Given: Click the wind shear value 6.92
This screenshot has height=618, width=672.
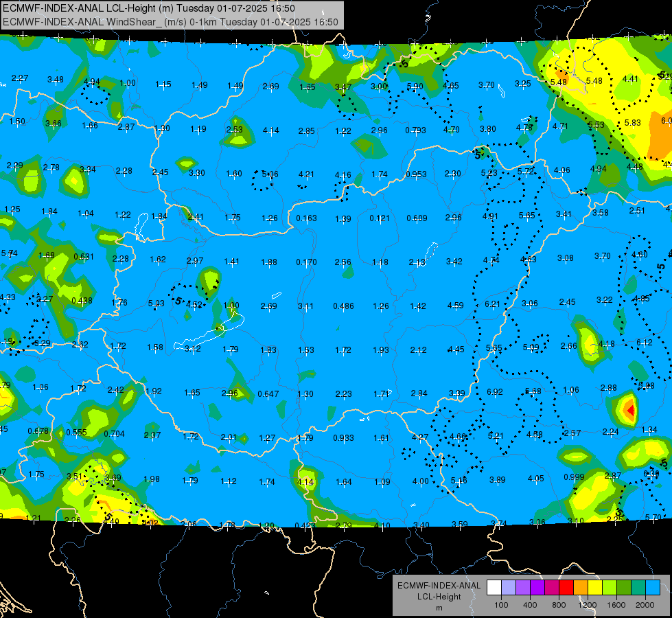Looking at the screenshot, I should (495, 392).
